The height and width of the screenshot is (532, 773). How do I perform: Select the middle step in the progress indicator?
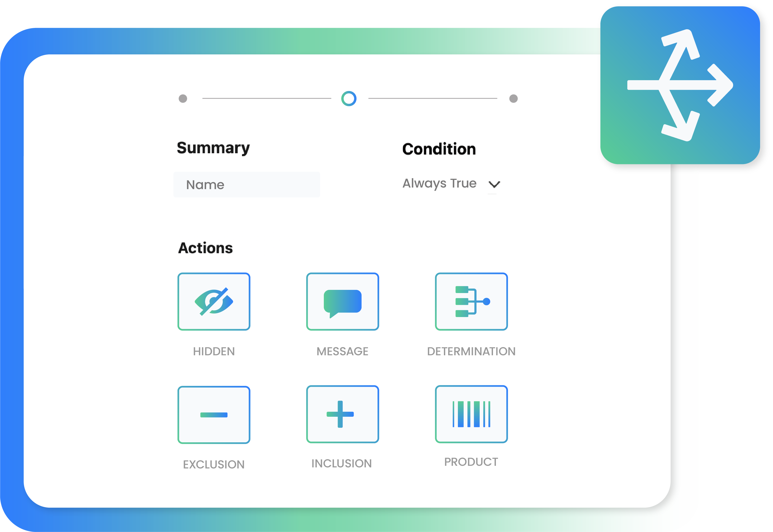coord(349,98)
